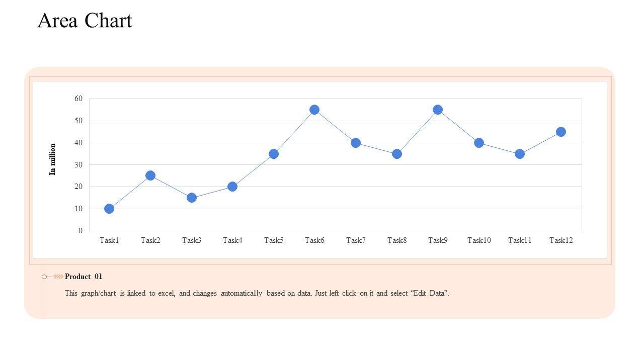The height and width of the screenshot is (362, 644).
Task: Select the Task3 data point on the line
Action: pyautogui.click(x=192, y=198)
